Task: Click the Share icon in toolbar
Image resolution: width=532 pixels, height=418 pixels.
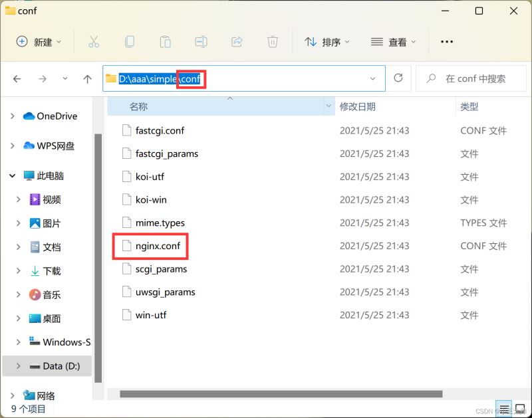Action: tap(237, 42)
